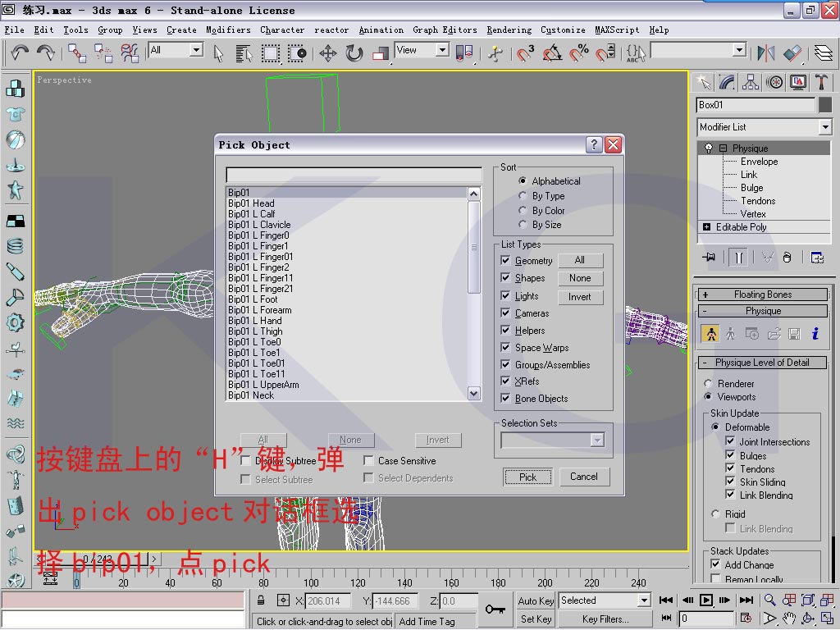Image resolution: width=840 pixels, height=630 pixels.
Task: Activate Select Object arrow tool
Action: coord(218,53)
